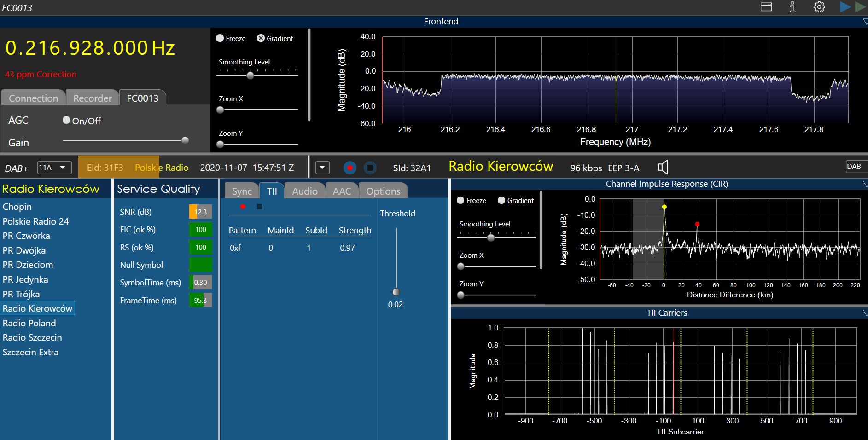Open the Recorder tab
Image resolution: width=868 pixels, height=440 pixels.
tap(93, 98)
